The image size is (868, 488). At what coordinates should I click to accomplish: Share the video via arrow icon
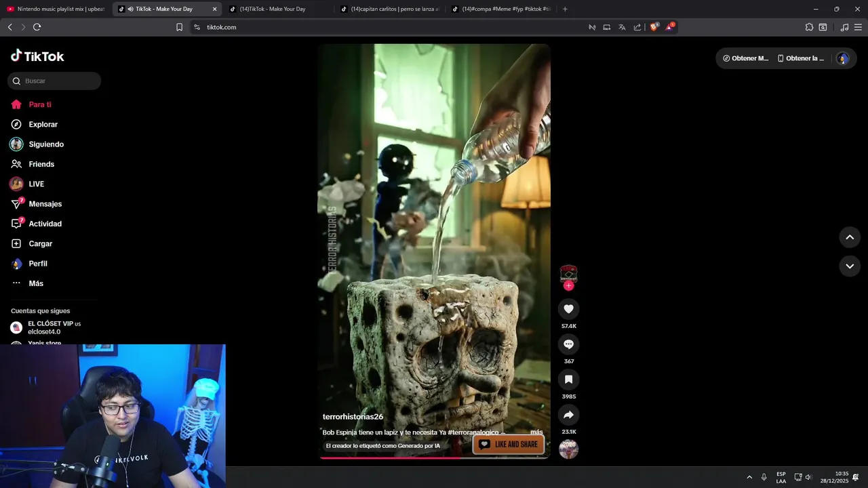tap(568, 415)
